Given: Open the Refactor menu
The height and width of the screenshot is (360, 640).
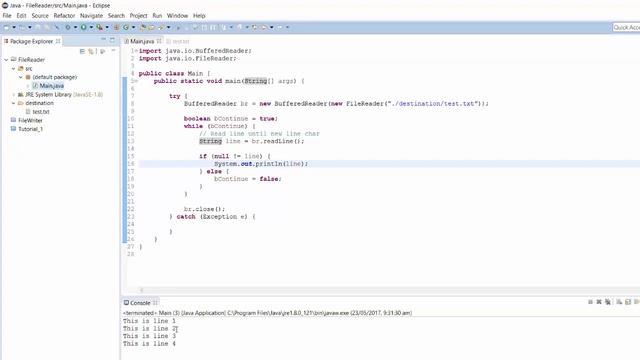Looking at the screenshot, I should (64, 16).
